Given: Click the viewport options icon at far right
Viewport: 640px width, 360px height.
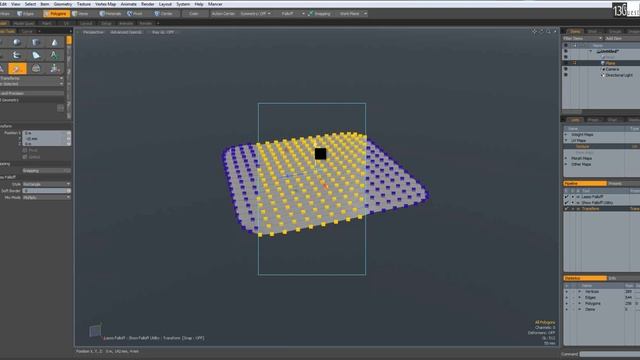Looking at the screenshot, I should click(x=555, y=31).
